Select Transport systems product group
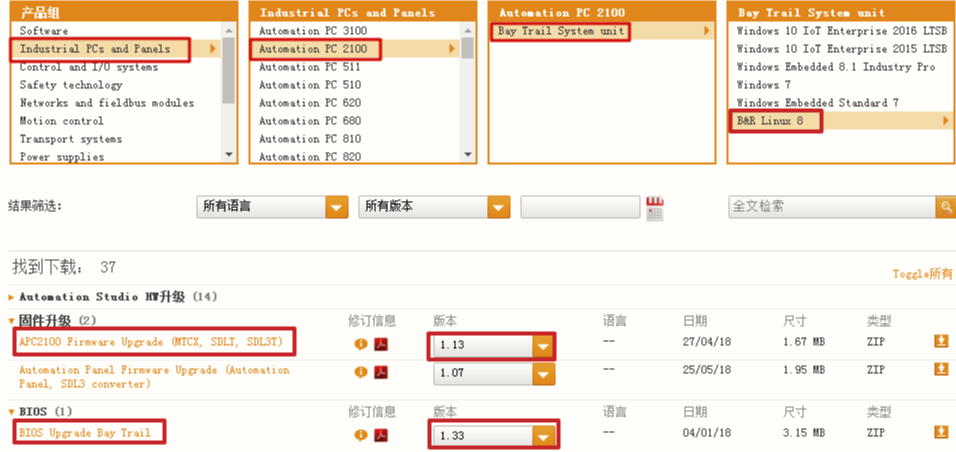The height and width of the screenshot is (452, 956). point(71,139)
